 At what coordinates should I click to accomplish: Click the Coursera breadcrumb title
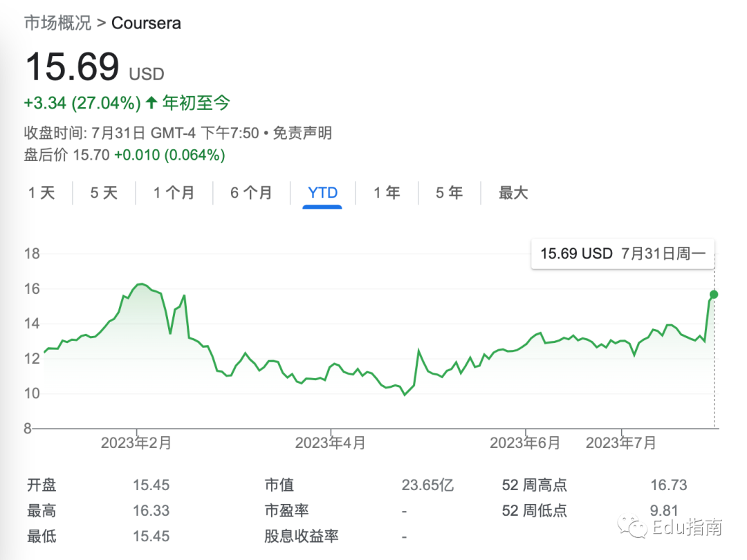tap(146, 23)
